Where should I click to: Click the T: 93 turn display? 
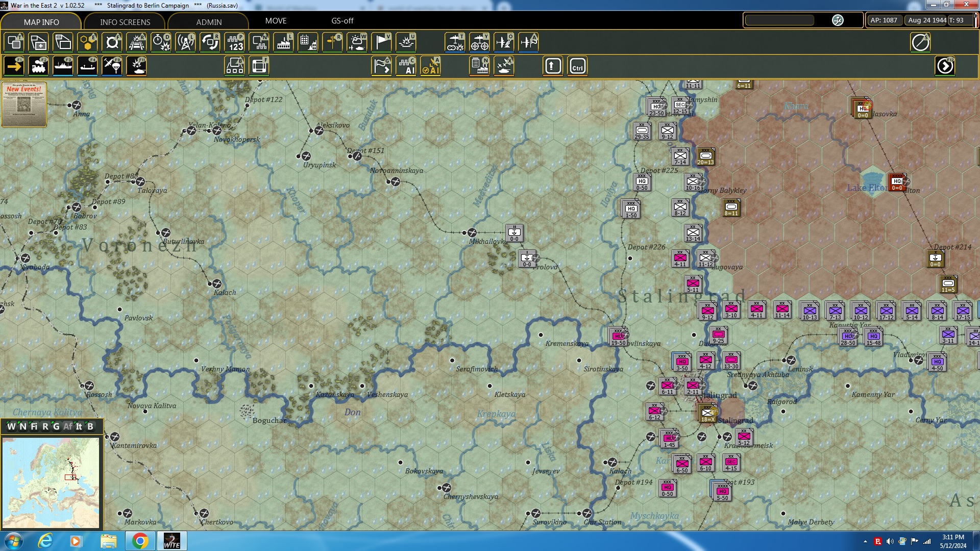pyautogui.click(x=959, y=20)
